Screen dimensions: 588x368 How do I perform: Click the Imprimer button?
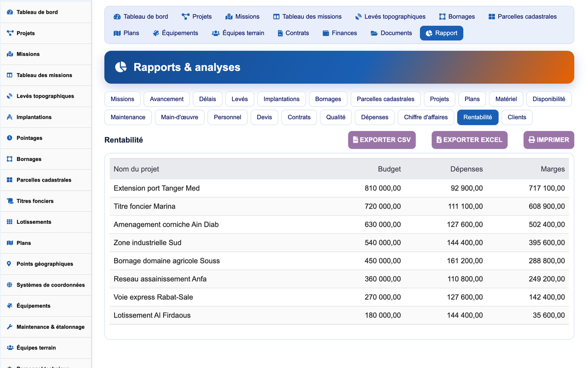tap(549, 140)
